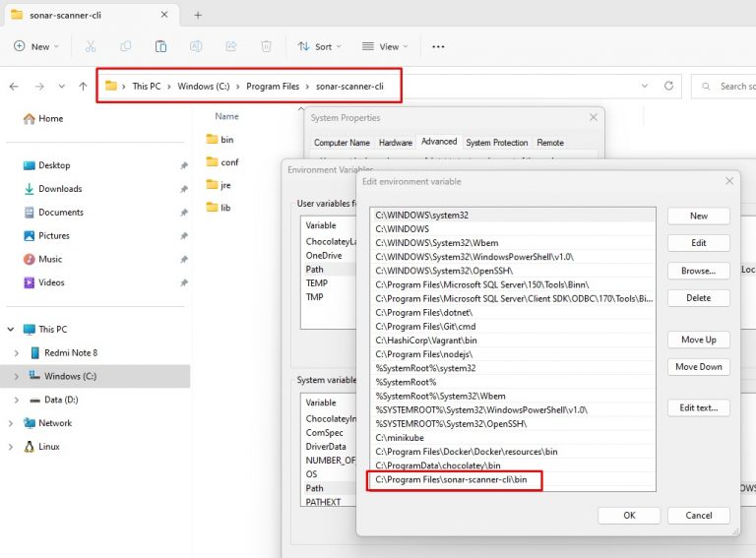Image resolution: width=756 pixels, height=558 pixels.
Task: Click the Search box in Explorer
Action: (724, 87)
